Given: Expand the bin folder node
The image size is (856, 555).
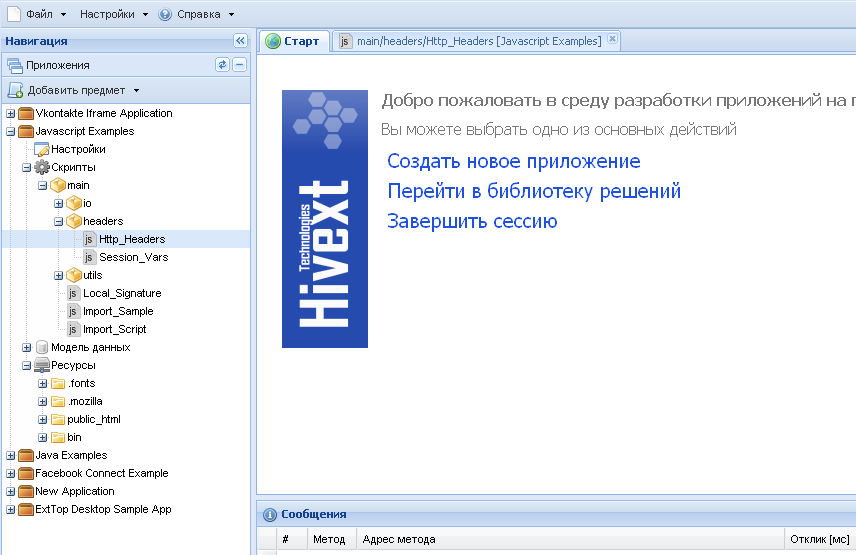Looking at the screenshot, I should (x=43, y=438).
